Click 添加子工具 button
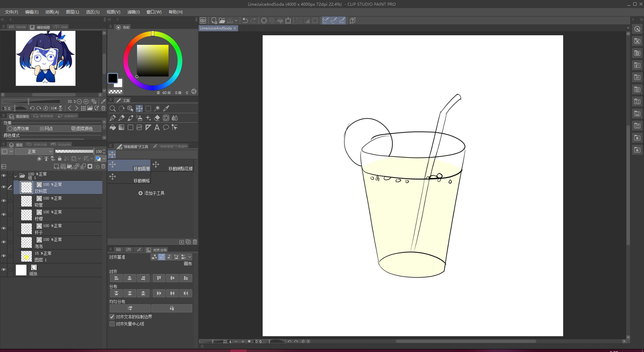This screenshot has width=644, height=352. (x=151, y=193)
